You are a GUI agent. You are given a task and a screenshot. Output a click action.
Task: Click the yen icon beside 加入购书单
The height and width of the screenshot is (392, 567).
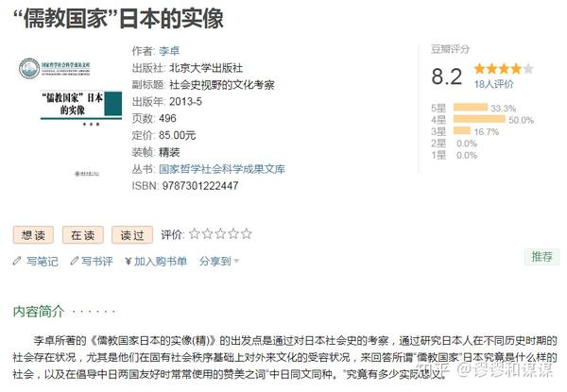pos(128,262)
